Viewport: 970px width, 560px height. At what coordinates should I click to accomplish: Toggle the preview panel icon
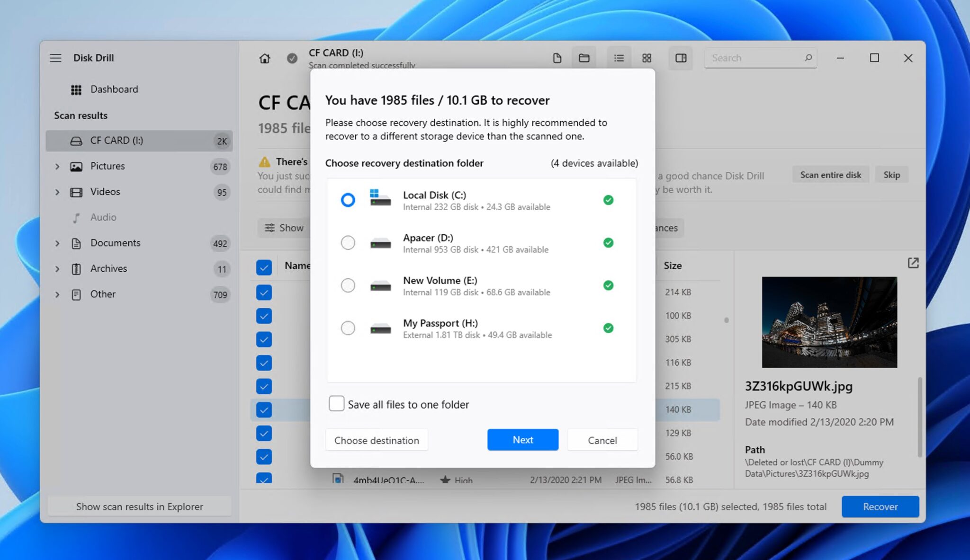pyautogui.click(x=681, y=58)
